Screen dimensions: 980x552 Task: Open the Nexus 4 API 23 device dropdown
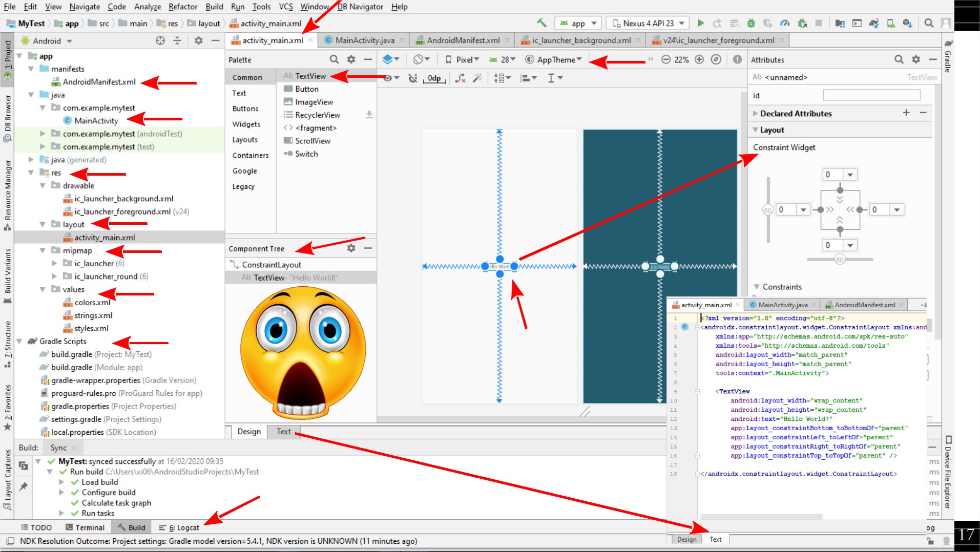[648, 23]
